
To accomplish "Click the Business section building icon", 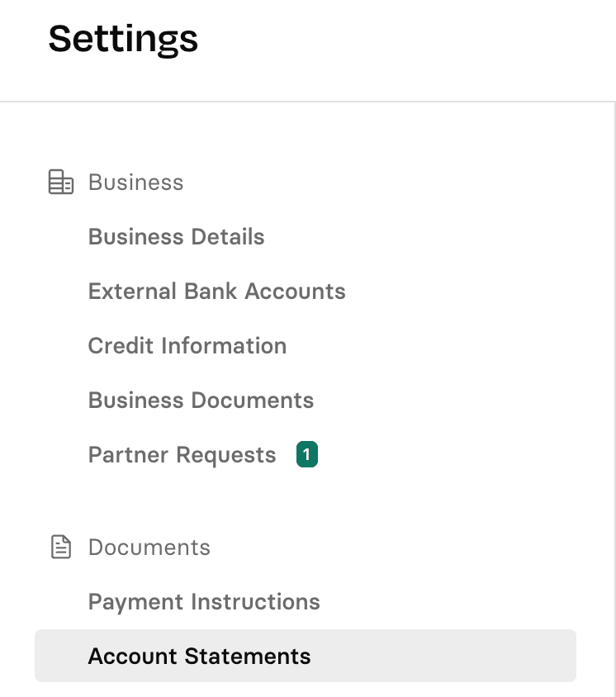I will click(x=61, y=183).
